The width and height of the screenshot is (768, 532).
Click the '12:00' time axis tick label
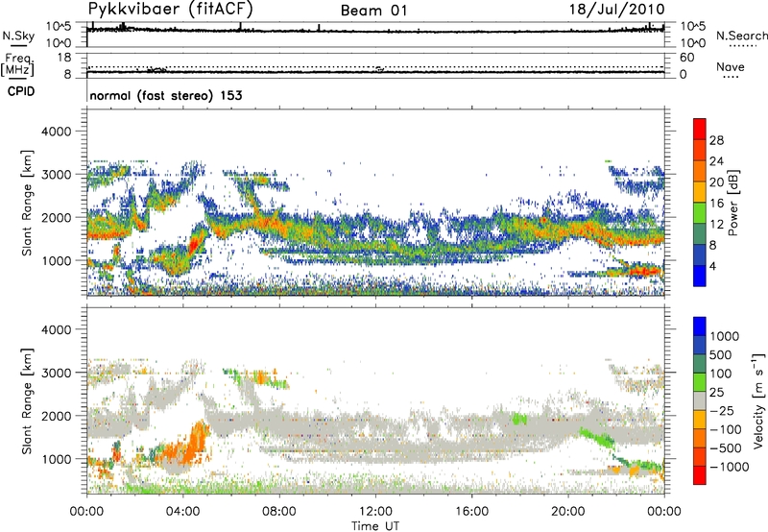click(x=375, y=512)
